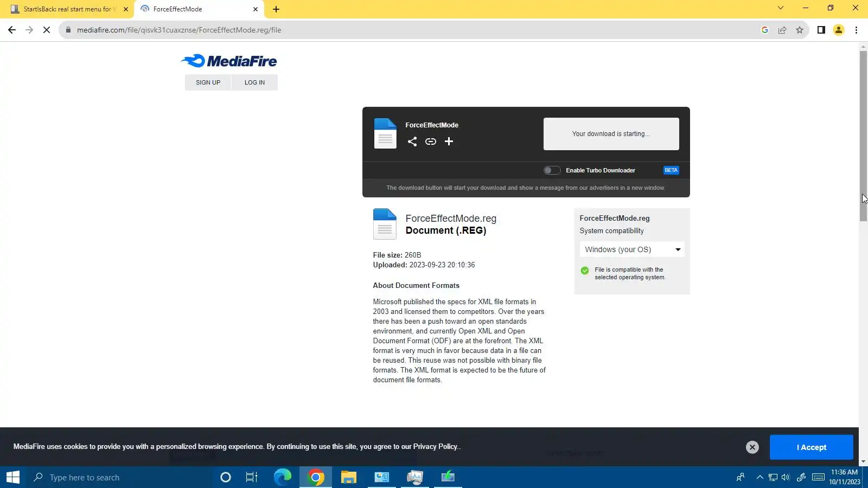Go forward in browser history
This screenshot has height=488, width=868.
tap(29, 30)
